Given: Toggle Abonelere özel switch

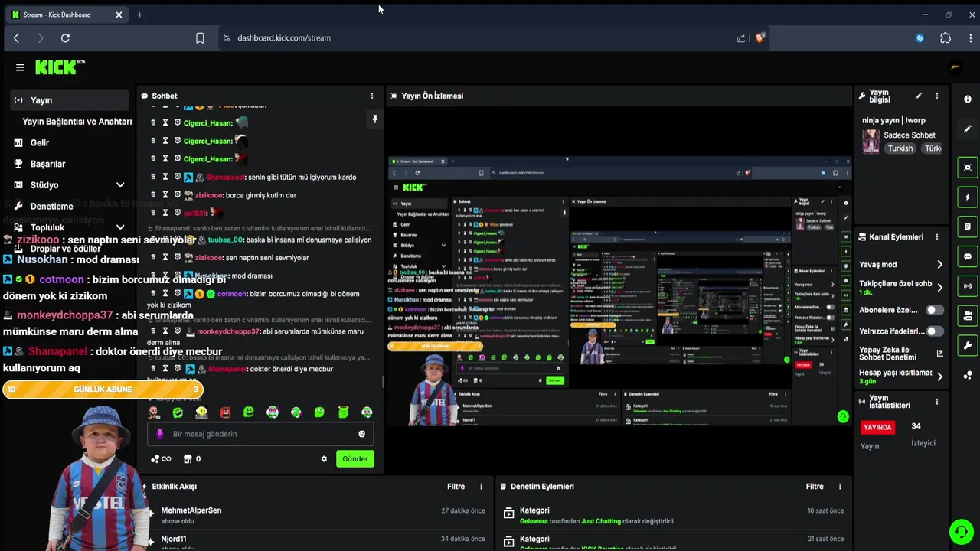Looking at the screenshot, I should coord(935,310).
